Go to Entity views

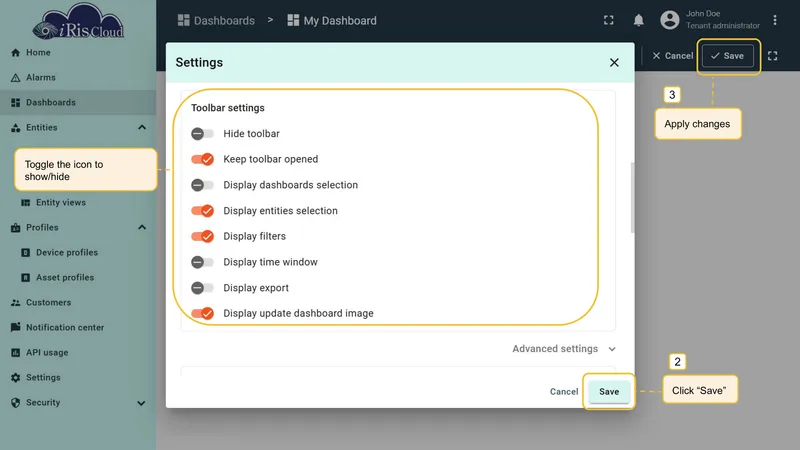pyautogui.click(x=78, y=203)
